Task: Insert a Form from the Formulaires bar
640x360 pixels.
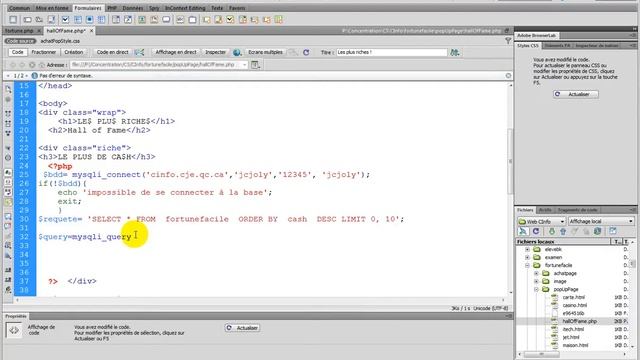Action: coord(13,19)
